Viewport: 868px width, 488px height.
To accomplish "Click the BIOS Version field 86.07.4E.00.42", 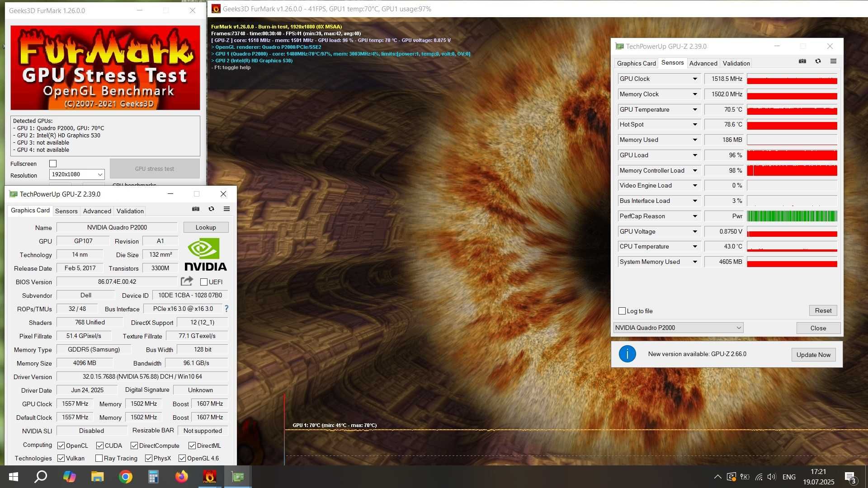I will click(x=117, y=282).
